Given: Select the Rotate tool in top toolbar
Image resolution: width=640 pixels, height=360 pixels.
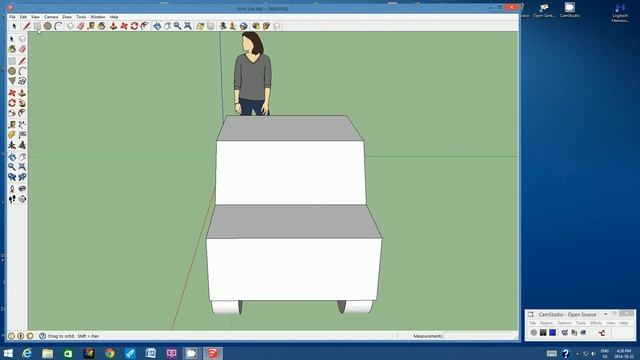Looking at the screenshot, I should 134,26.
